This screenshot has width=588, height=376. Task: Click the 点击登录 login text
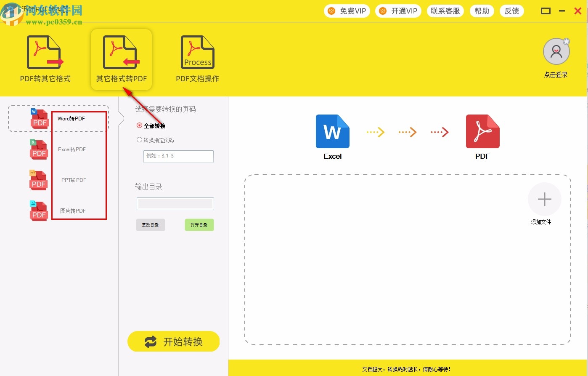[556, 75]
